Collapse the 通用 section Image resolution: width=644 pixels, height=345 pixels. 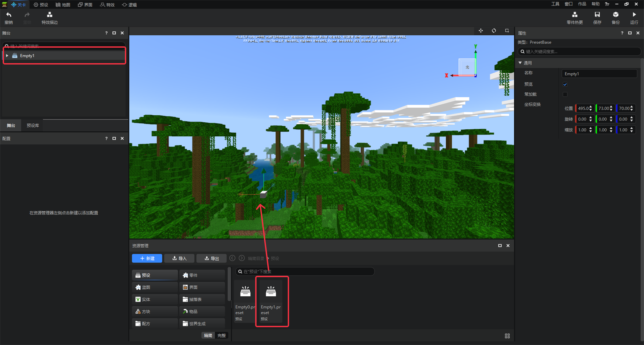[520, 63]
